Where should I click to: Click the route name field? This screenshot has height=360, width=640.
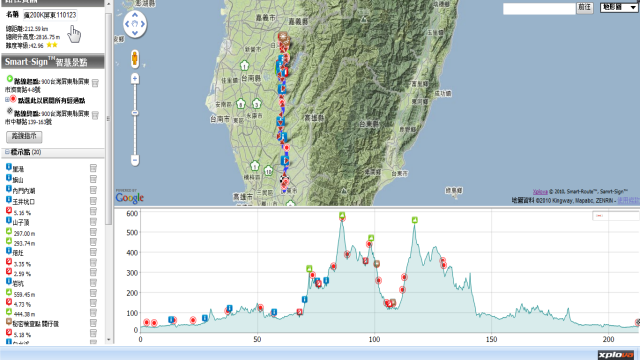49,15
